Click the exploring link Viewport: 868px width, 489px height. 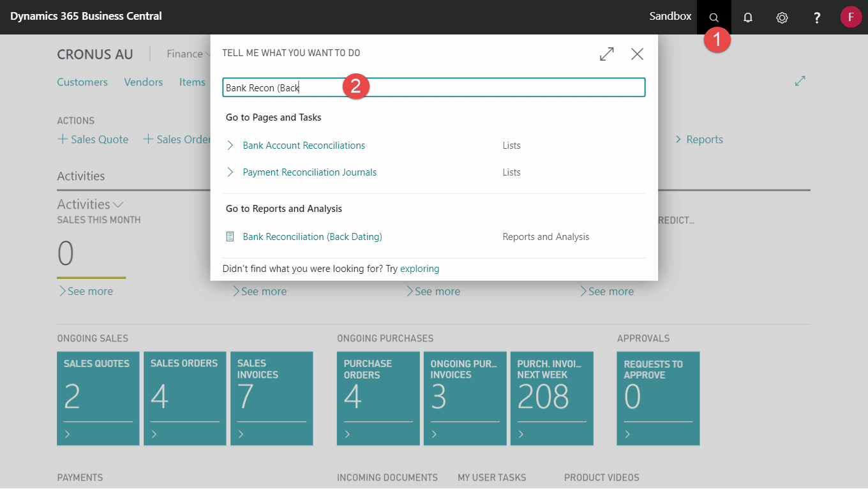(x=419, y=269)
